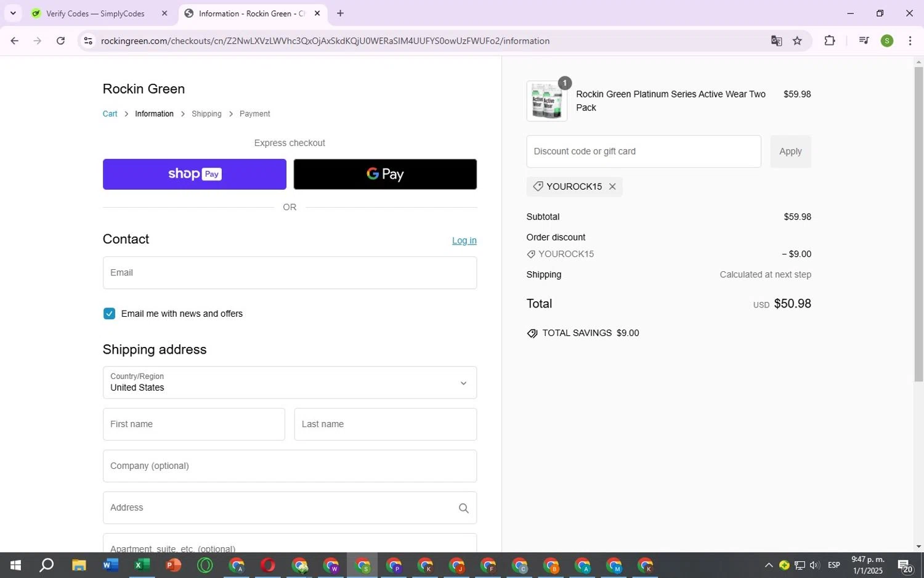Click the Payment breadcrumb step
The image size is (924, 578).
pyautogui.click(x=254, y=114)
